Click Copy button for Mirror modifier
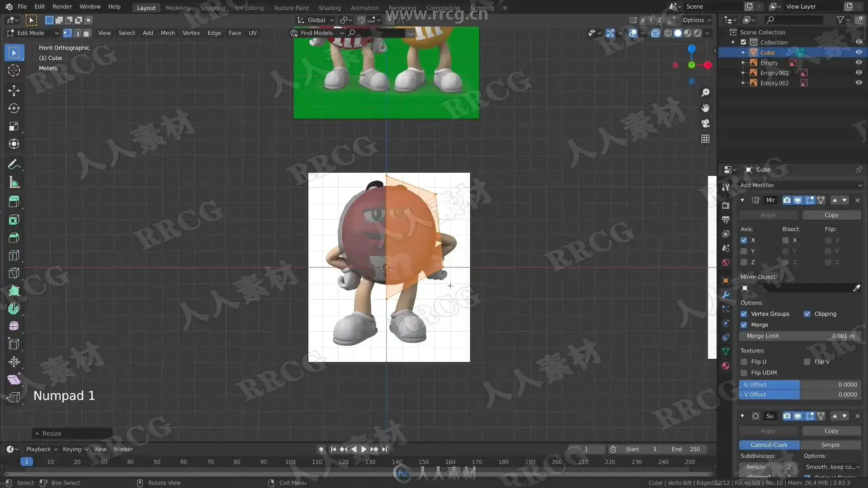This screenshot has width=868, height=488. 831,215
